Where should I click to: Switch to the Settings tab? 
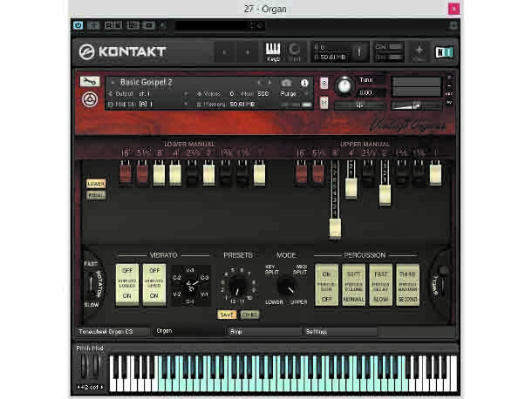(341, 332)
